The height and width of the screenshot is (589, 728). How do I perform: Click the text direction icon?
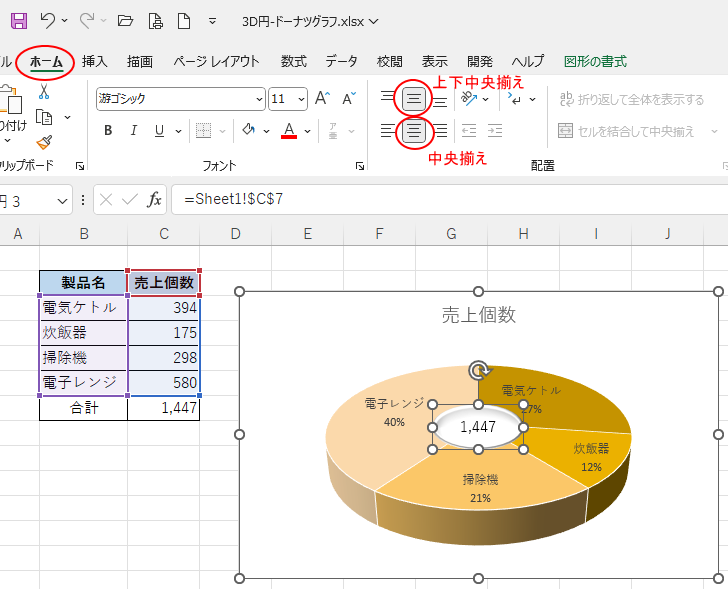pos(515,98)
